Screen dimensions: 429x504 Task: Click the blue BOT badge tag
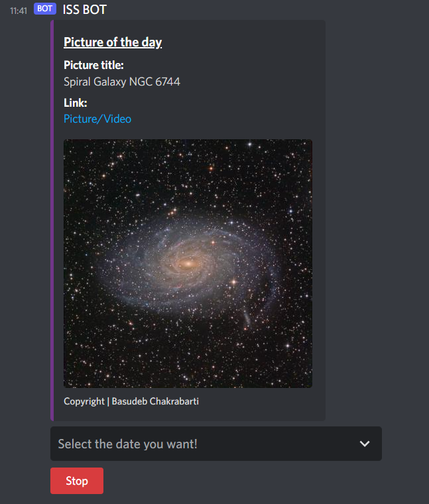pyautogui.click(x=45, y=9)
